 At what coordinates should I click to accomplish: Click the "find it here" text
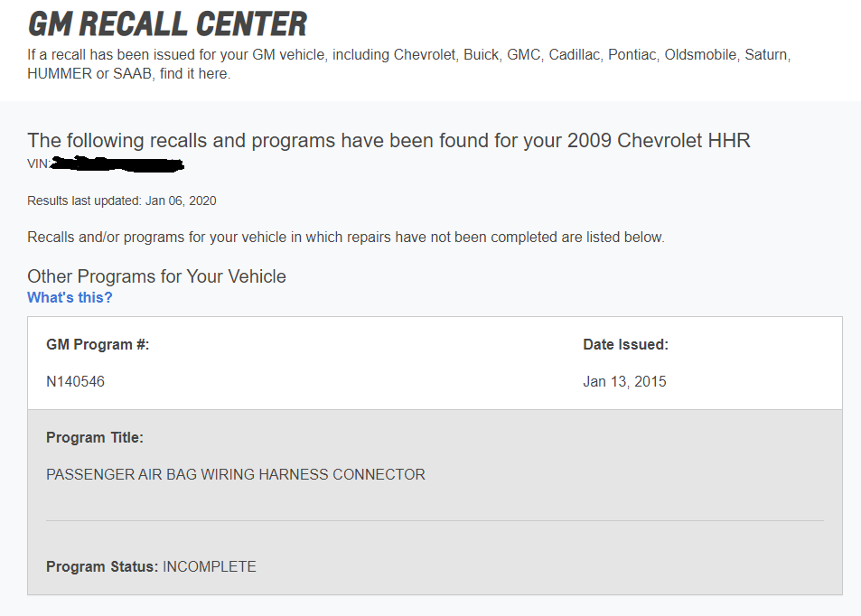point(194,74)
